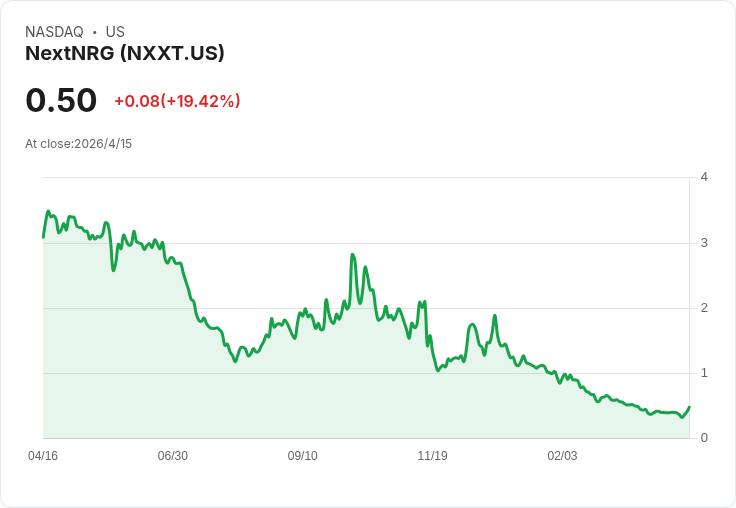
Task: Click the chart's highest peak near 04/16
Action: [x=48, y=211]
